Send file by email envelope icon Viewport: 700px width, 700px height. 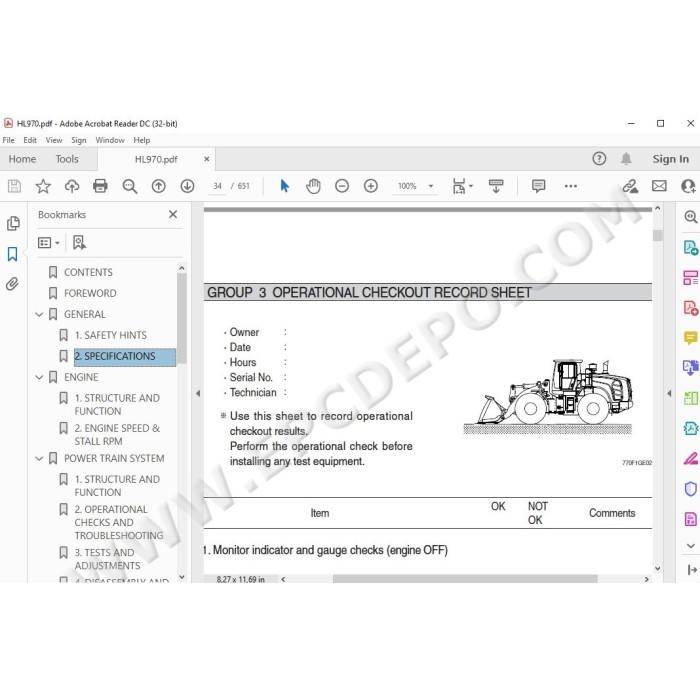[659, 186]
